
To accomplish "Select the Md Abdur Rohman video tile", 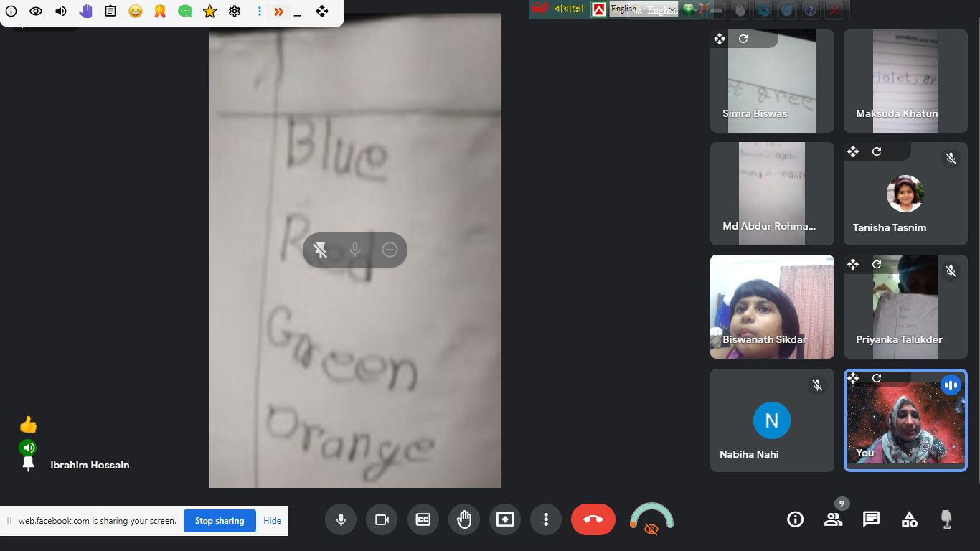I will [x=772, y=194].
